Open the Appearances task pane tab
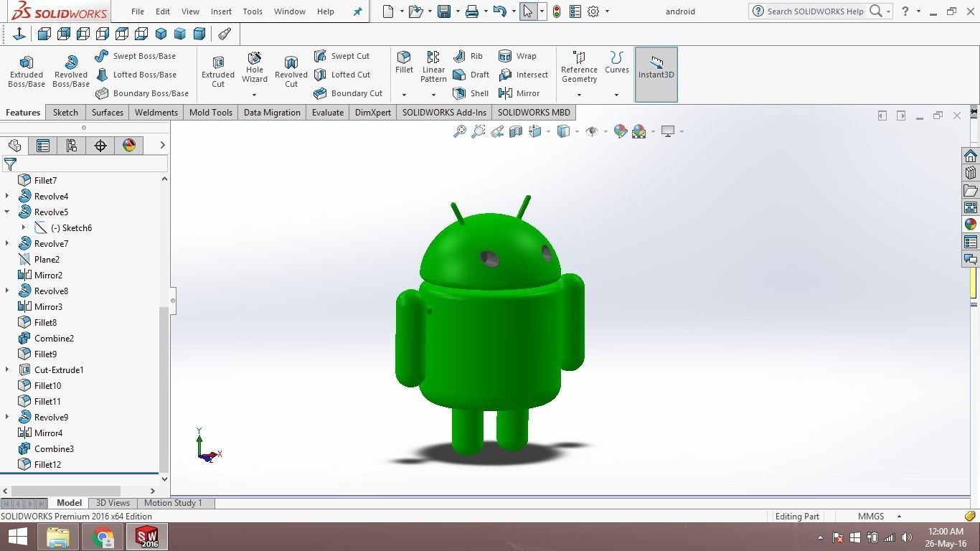This screenshot has width=980, height=551. tap(971, 225)
